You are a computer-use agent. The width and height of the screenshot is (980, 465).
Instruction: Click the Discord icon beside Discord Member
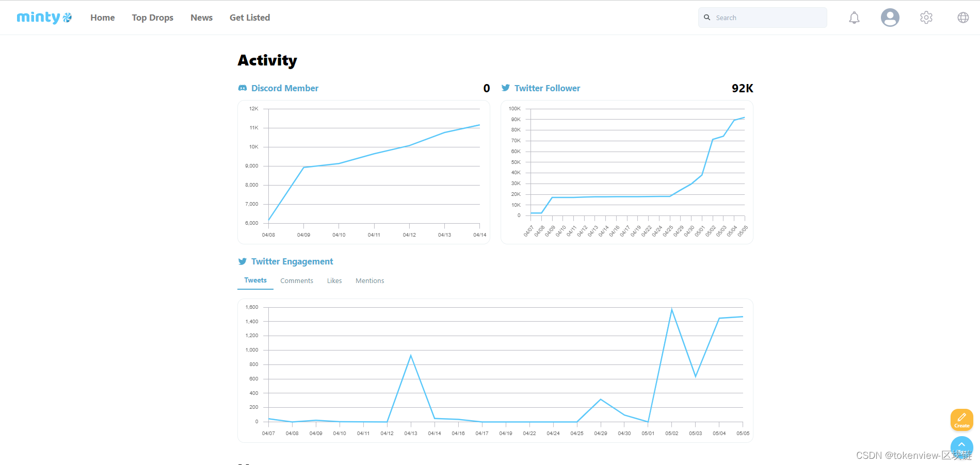[x=243, y=88]
